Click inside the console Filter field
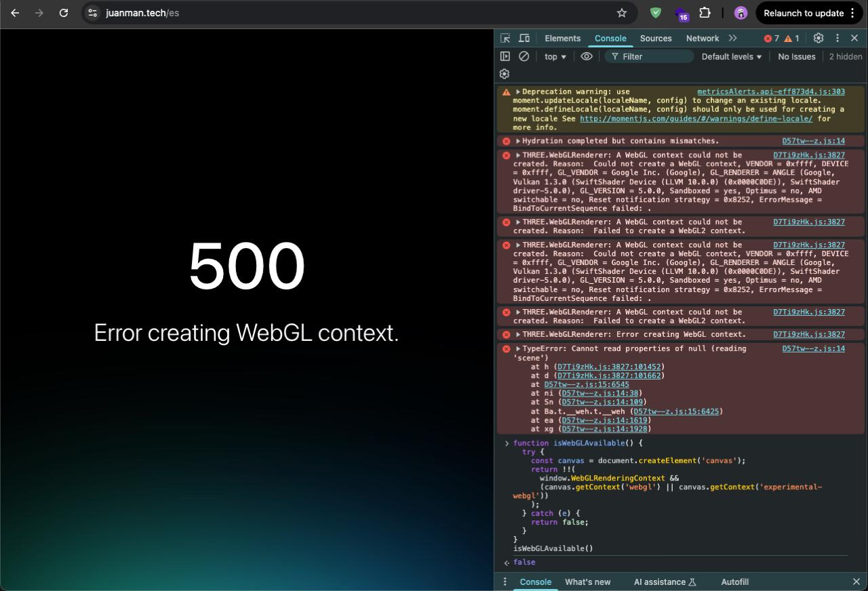 (648, 56)
